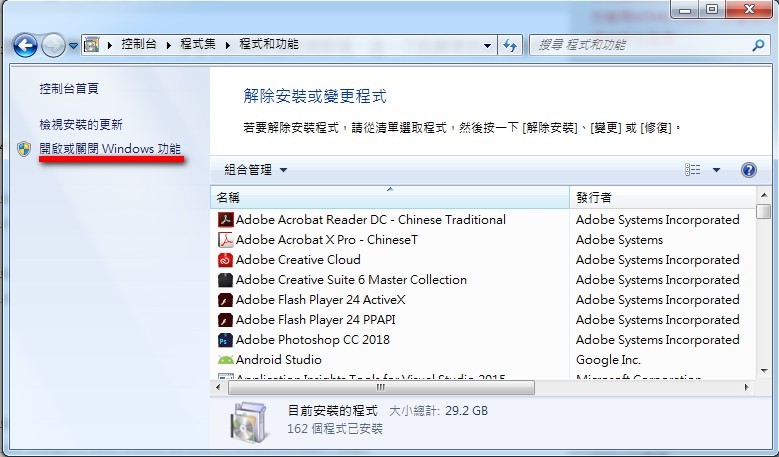This screenshot has width=779, height=457.
Task: Select Adobe Photoshop CC 2018 entry
Action: point(312,340)
